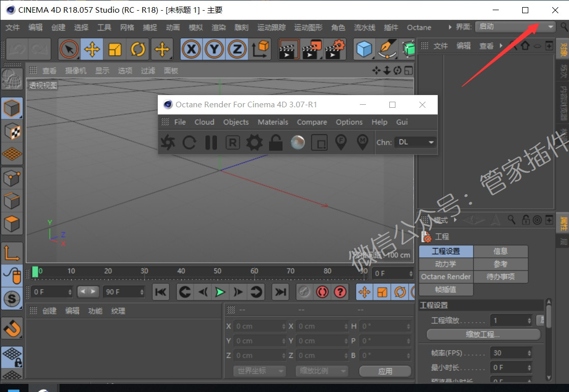Viewport: 569px width, 392px height.
Task: Open the 创建 menu in the main menu bar
Action: (x=59, y=27)
